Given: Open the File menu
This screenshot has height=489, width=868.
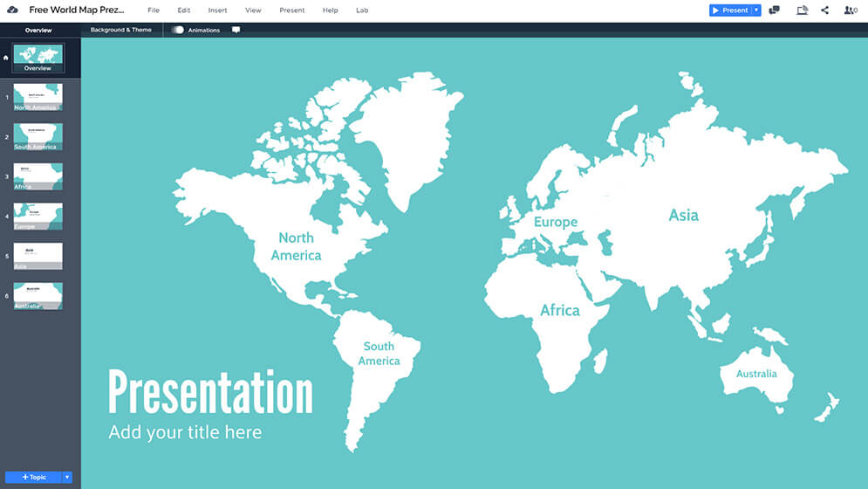Looking at the screenshot, I should pos(154,10).
